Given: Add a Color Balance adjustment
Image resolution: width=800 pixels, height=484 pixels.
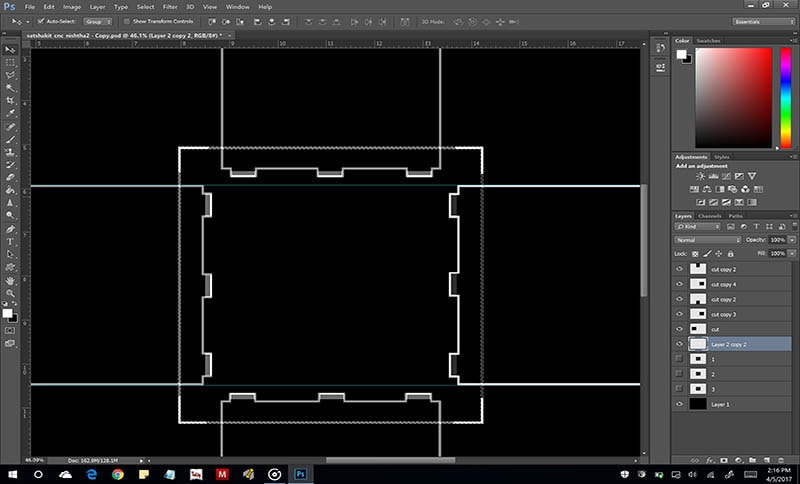Looking at the screenshot, I should tap(707, 189).
